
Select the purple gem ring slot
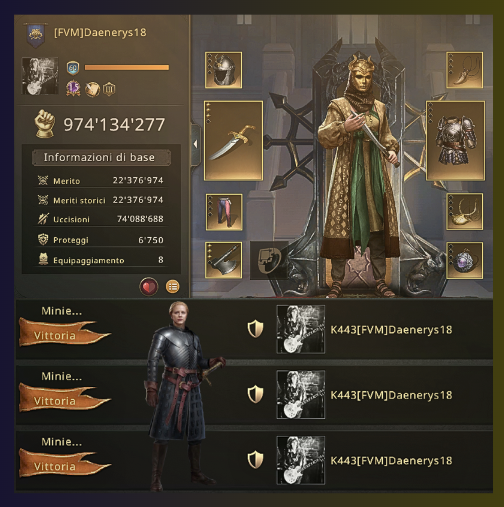point(465,260)
